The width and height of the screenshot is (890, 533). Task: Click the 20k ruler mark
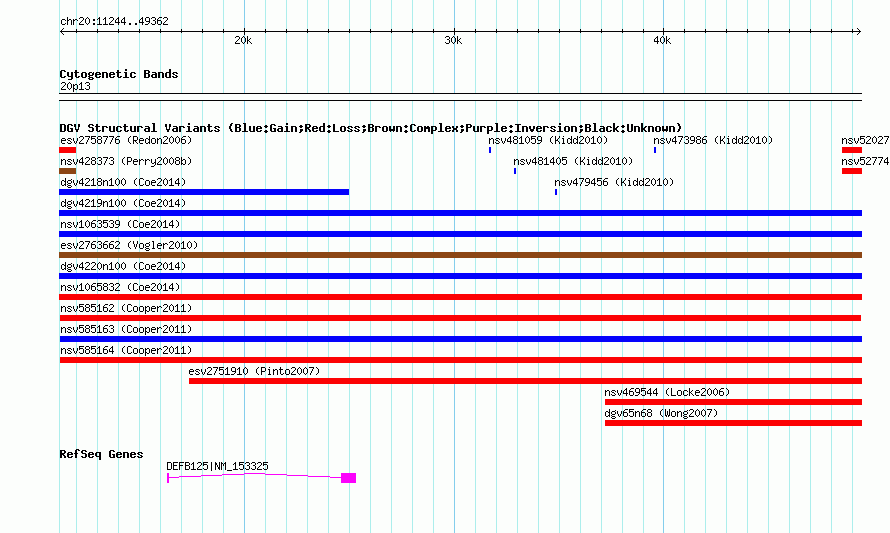tap(243, 40)
